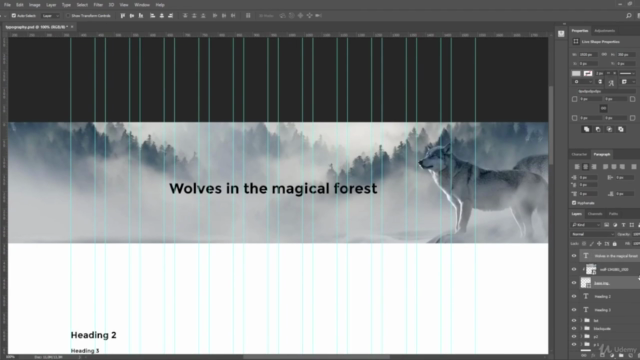Open the stroke alignment dropdown in Properties
This screenshot has width=640, height=360.
tap(582, 82)
